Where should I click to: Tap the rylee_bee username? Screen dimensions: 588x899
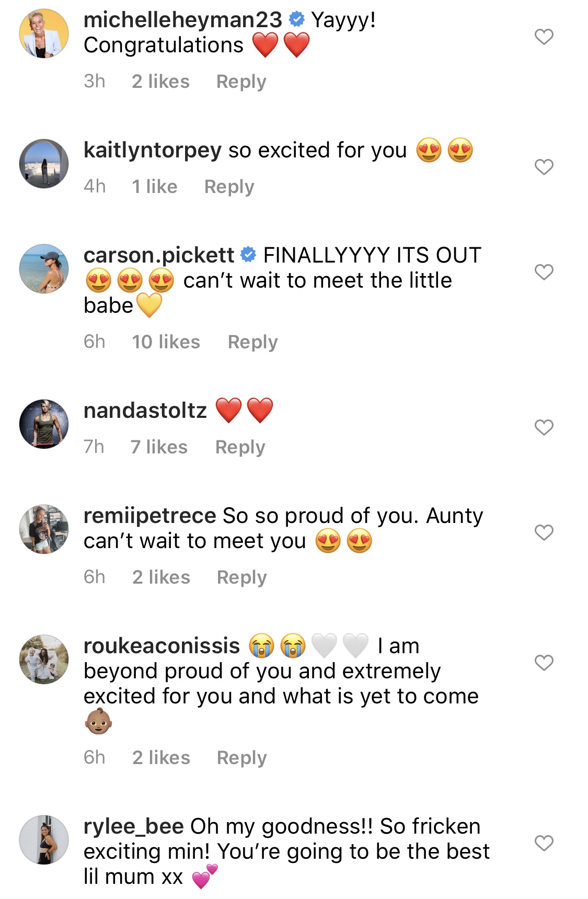click(133, 826)
